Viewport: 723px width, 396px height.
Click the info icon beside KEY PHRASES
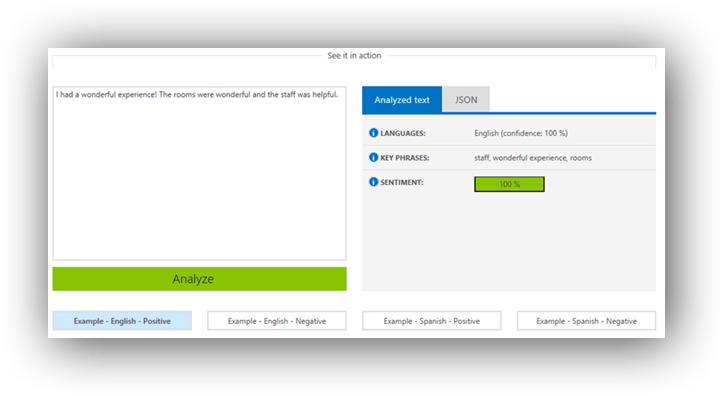373,157
